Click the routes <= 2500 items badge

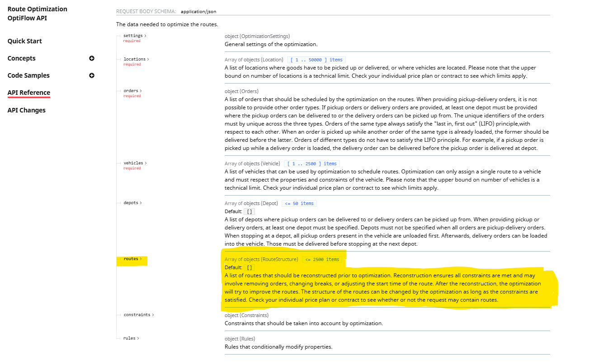(322, 259)
